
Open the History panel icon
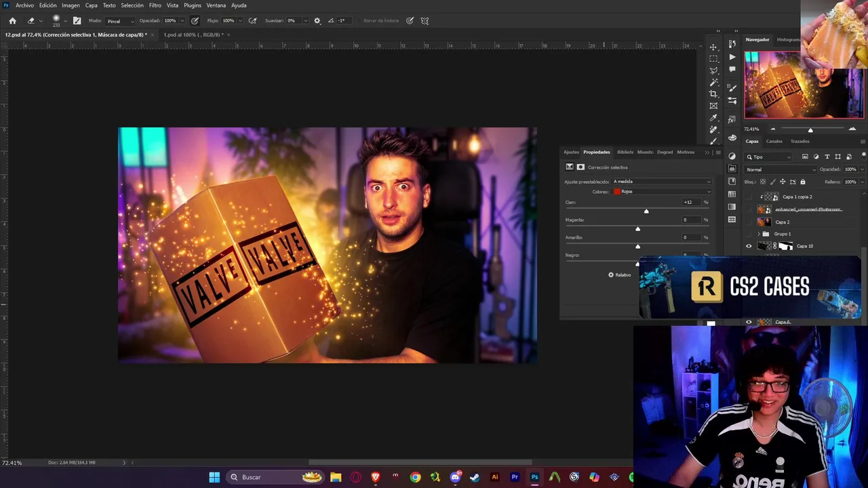point(732,44)
